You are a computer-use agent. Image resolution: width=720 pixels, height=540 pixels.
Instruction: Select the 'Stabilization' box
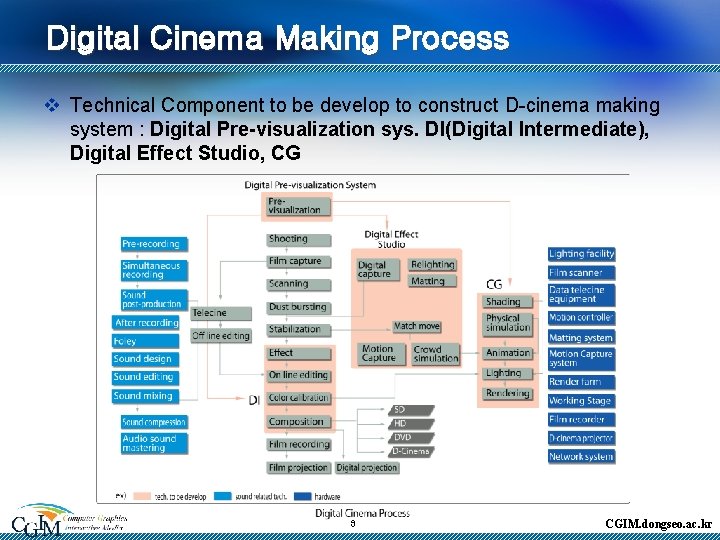tap(298, 330)
